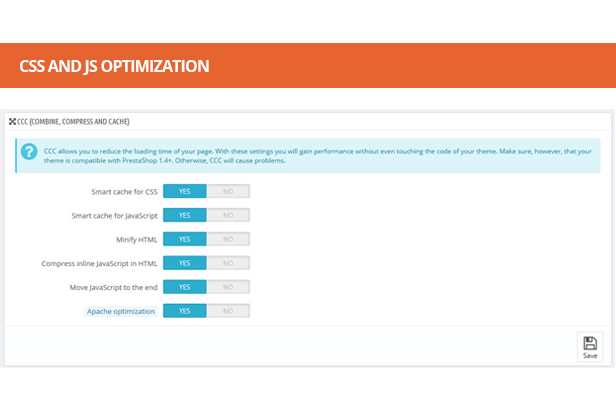Choose YES for Compress inline JavaScript in HTML
616x412 pixels.
click(184, 263)
